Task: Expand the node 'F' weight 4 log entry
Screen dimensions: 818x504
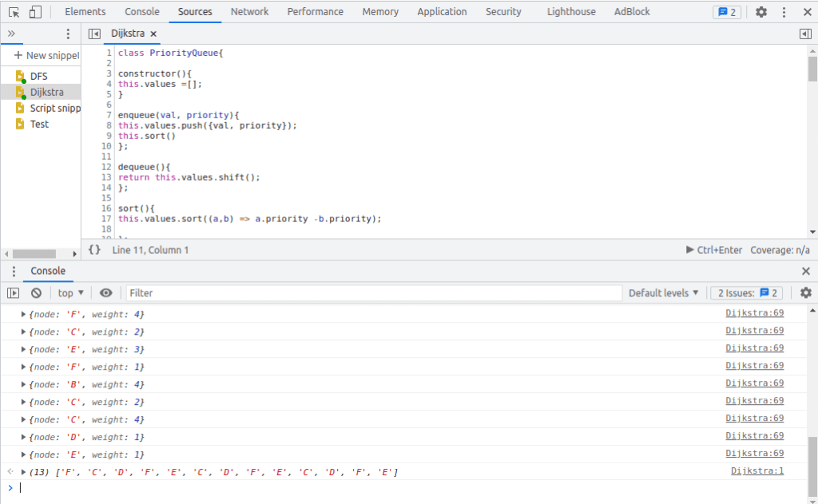Action: 23,314
